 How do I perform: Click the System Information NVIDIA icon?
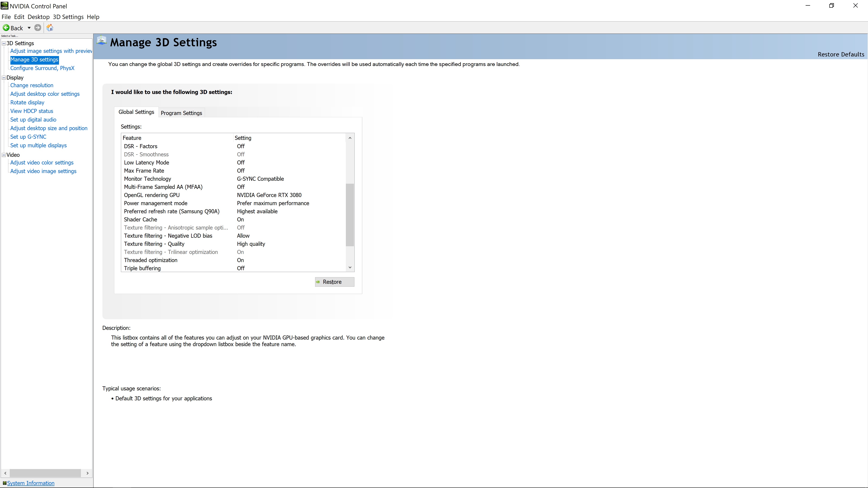tap(4, 483)
